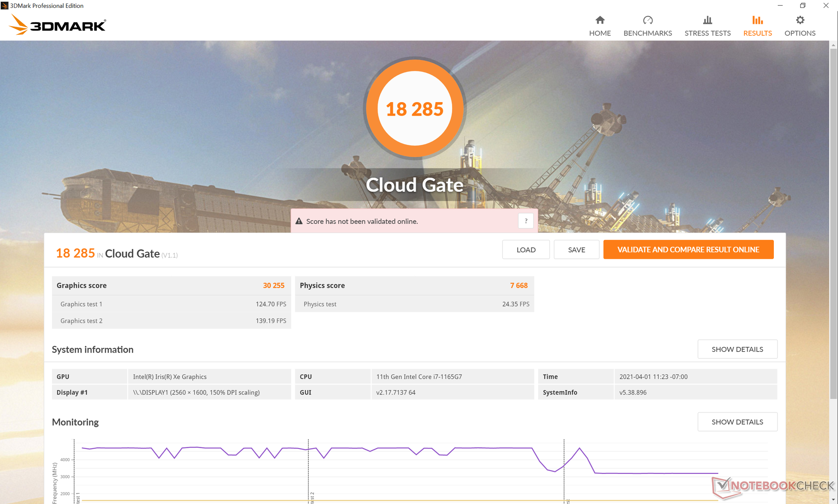Click the Graphics score row
Screen dimensions: 838x504
point(171,285)
